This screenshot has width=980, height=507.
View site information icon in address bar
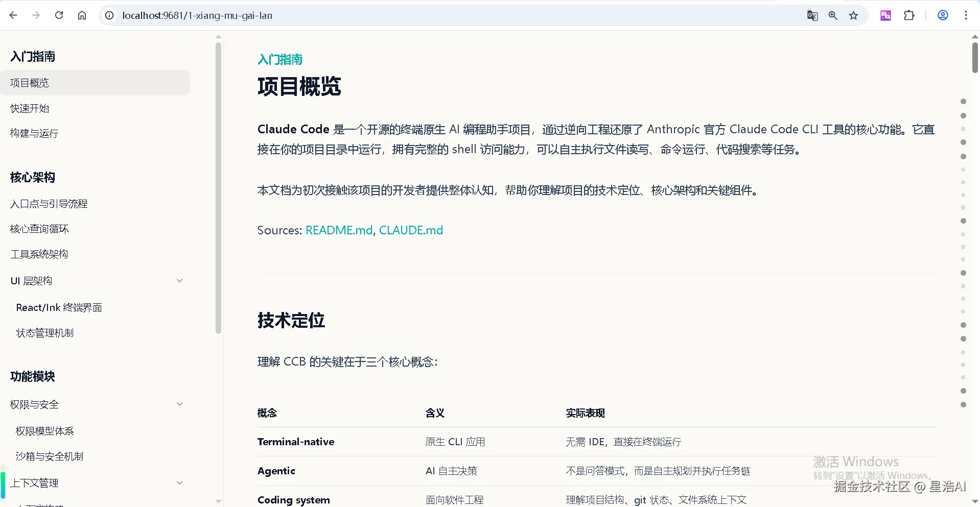coord(109,15)
